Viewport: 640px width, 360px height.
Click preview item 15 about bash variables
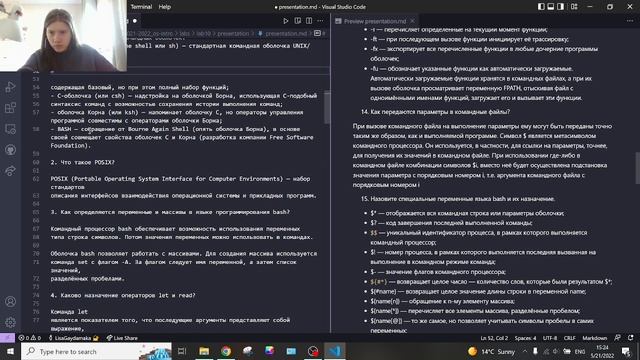(458, 199)
